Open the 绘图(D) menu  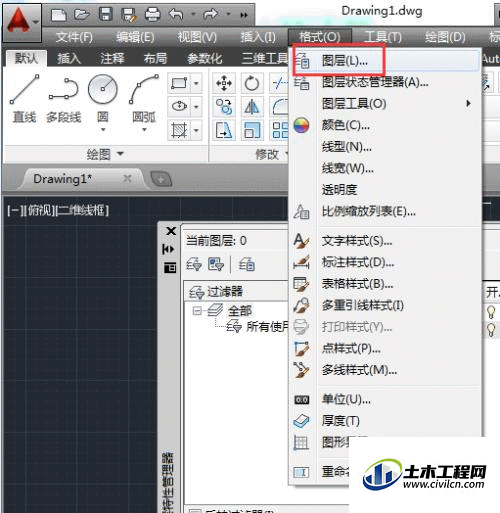445,37
